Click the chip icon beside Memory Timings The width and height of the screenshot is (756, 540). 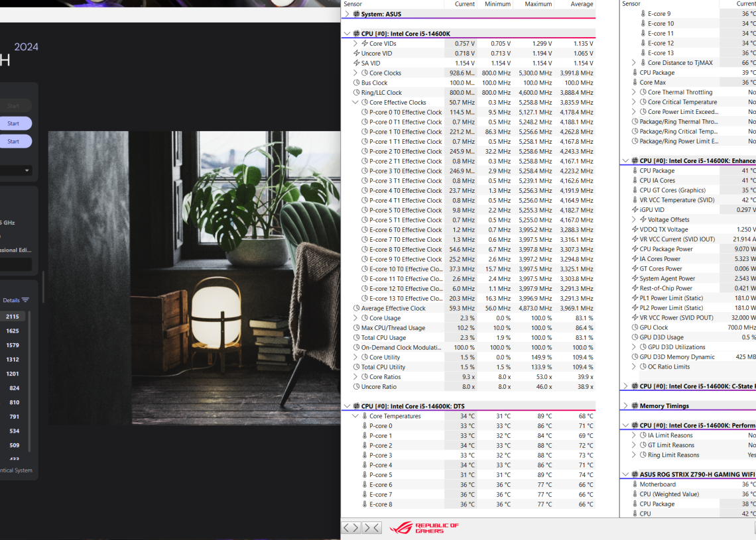pyautogui.click(x=635, y=406)
